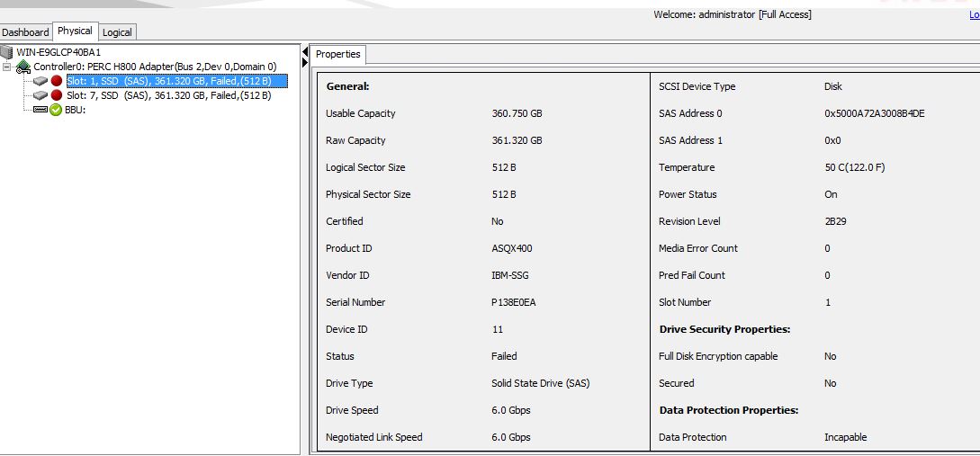
Task: Select the Slot: 7 SSD failed drive
Action: pos(169,95)
